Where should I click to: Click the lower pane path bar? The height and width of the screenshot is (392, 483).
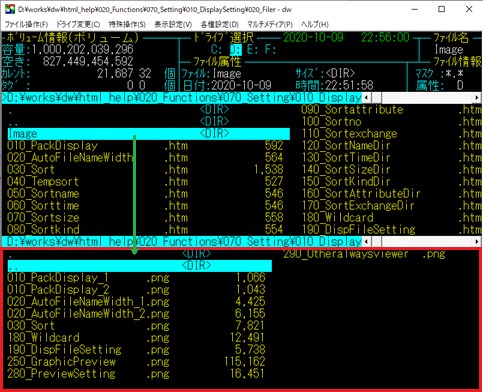click(x=182, y=241)
